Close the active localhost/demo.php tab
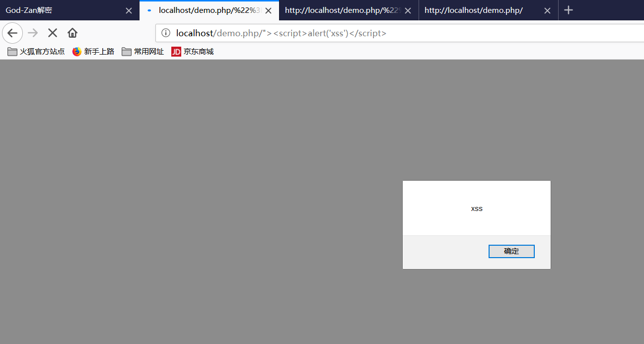 point(268,11)
